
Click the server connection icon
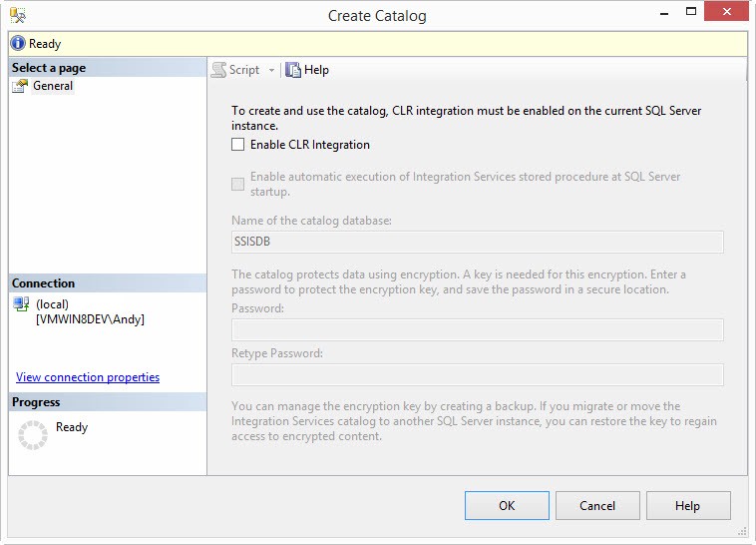(21, 304)
